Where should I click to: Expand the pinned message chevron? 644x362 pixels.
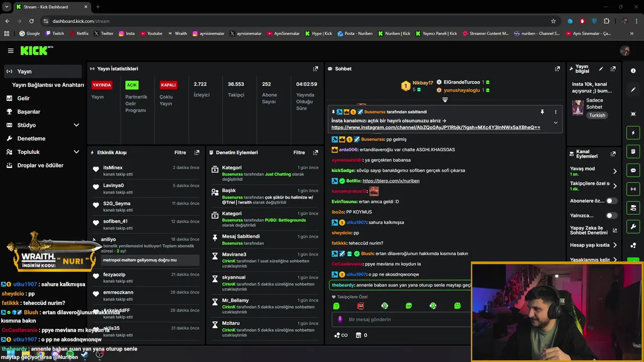coord(555,123)
